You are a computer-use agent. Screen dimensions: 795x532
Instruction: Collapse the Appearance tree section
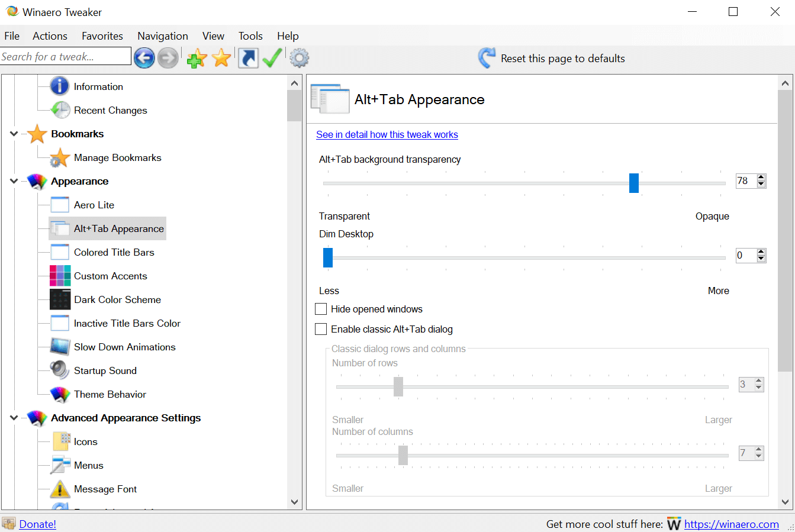13,181
